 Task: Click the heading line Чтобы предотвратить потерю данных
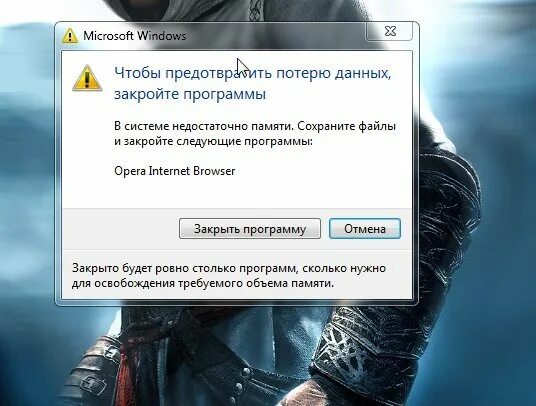pyautogui.click(x=252, y=73)
